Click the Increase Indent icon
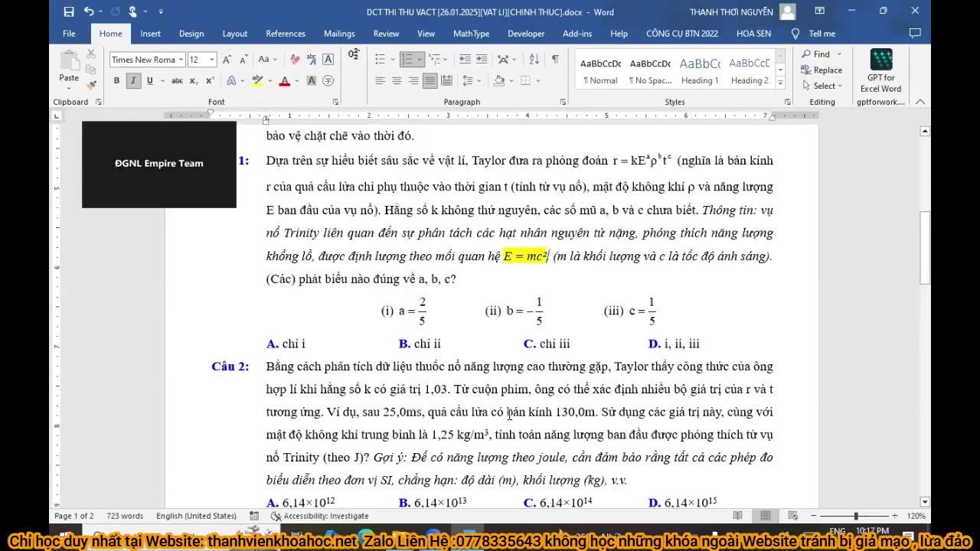Viewport: 980px width, 551px height. pos(482,60)
